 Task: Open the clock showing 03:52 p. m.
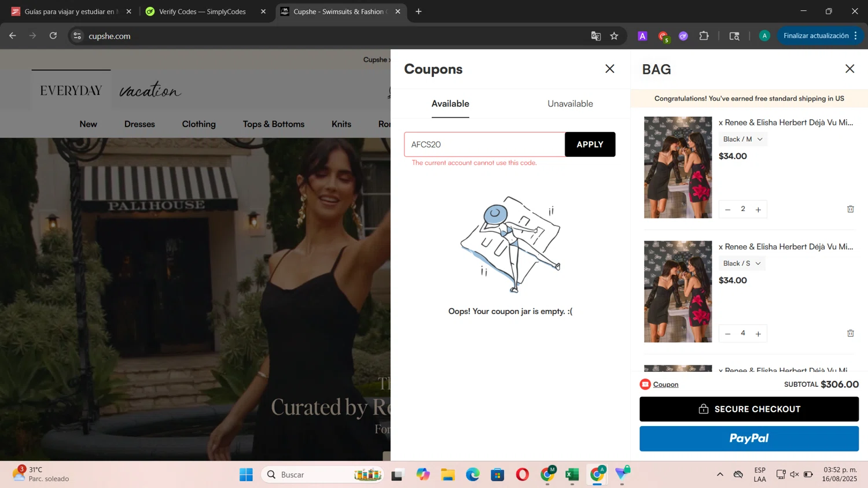[x=840, y=474]
